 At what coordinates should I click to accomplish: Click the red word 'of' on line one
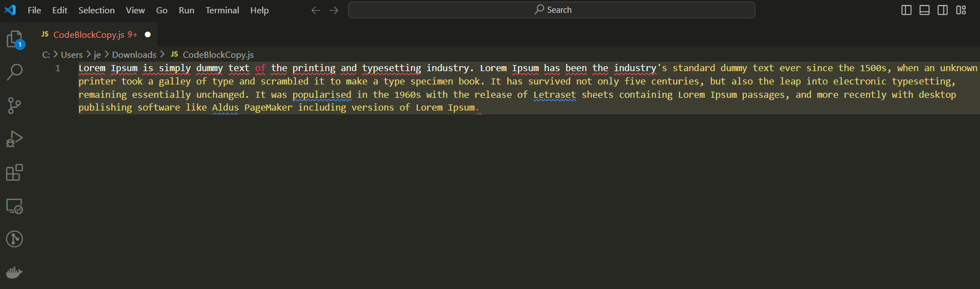[x=260, y=68]
